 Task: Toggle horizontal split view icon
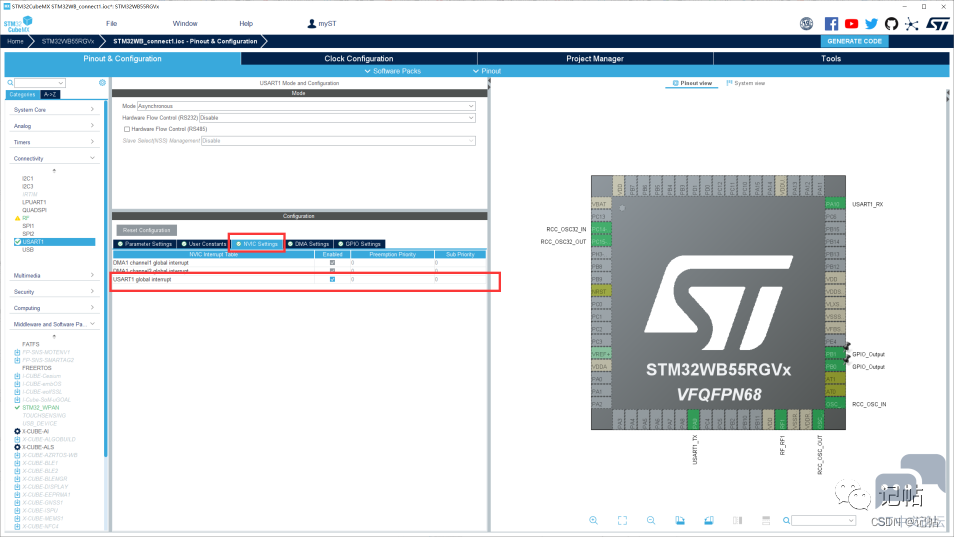tap(766, 521)
